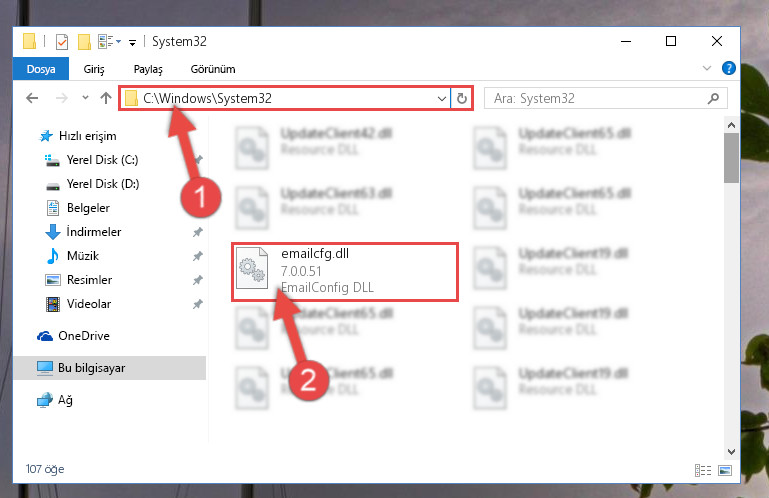Toggle the pin next to Müzik
Viewport: 769px width, 498px height.
pyautogui.click(x=198, y=256)
